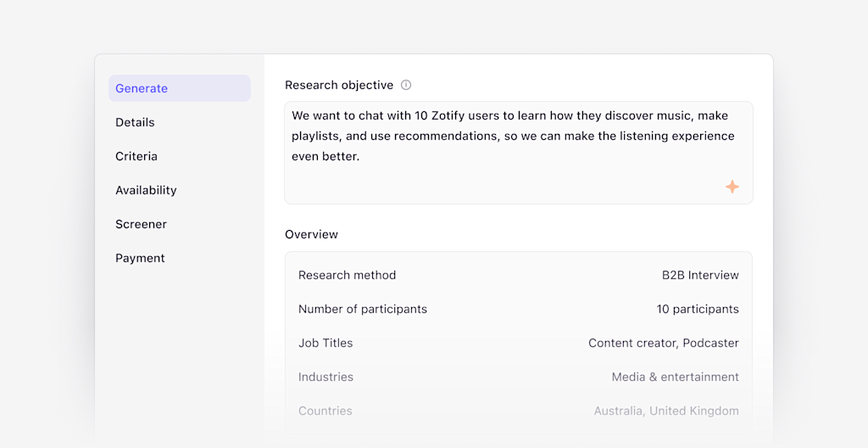Click the Media & entertainment value
Viewport: 868px width, 448px height.
[x=676, y=377]
